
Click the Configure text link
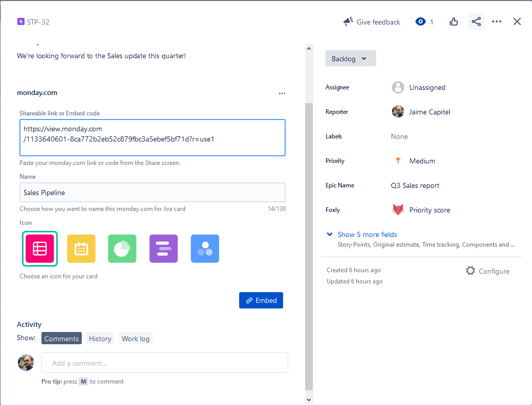click(494, 271)
